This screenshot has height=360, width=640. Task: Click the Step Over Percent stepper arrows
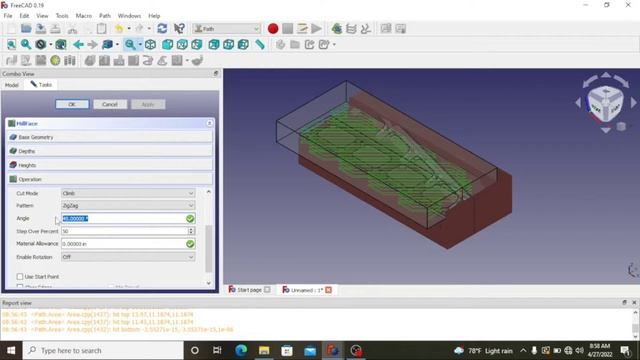click(191, 231)
